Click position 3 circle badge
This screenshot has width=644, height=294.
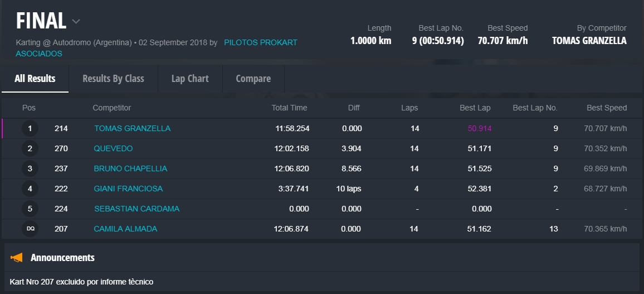[x=30, y=168]
